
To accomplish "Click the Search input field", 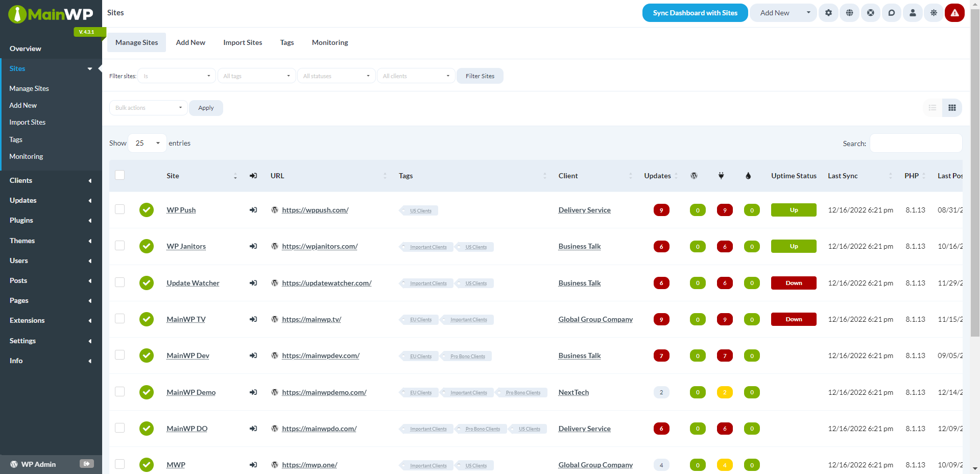I will tap(916, 143).
